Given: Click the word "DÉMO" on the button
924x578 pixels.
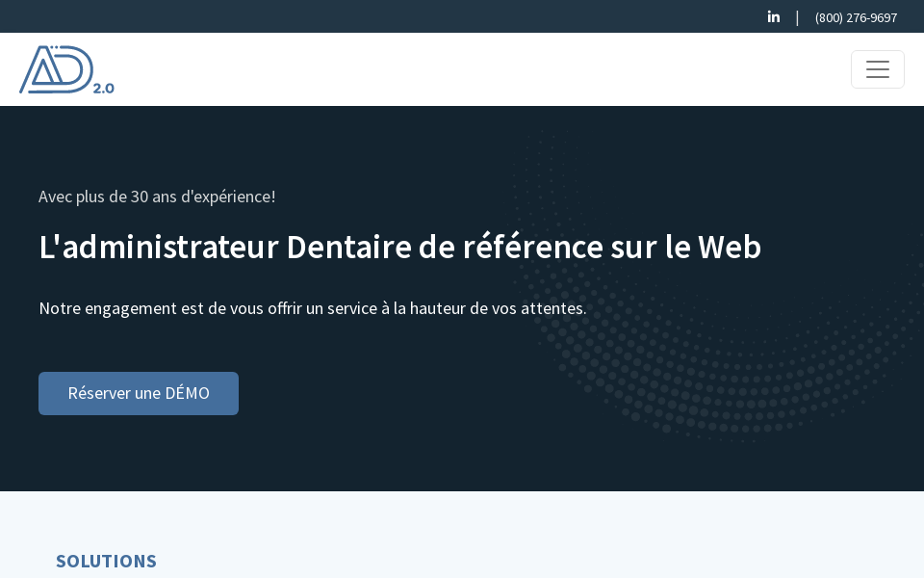Looking at the screenshot, I should [187, 393].
